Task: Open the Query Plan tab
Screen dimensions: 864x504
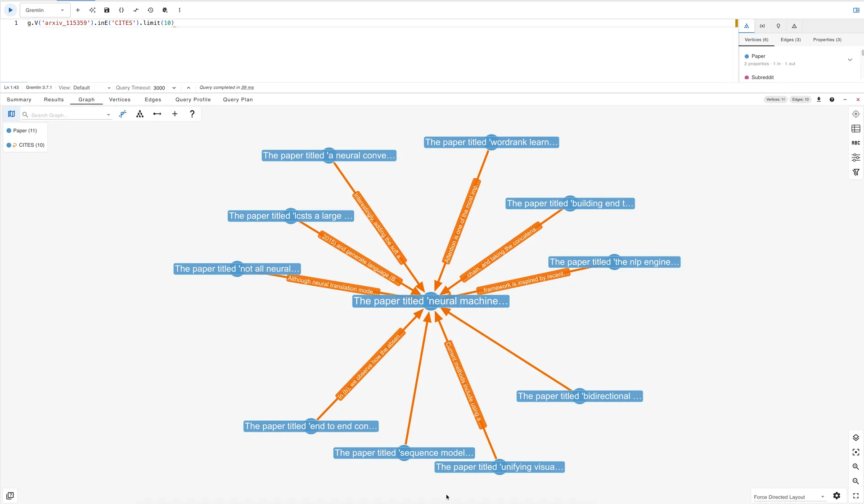Action: (x=238, y=99)
